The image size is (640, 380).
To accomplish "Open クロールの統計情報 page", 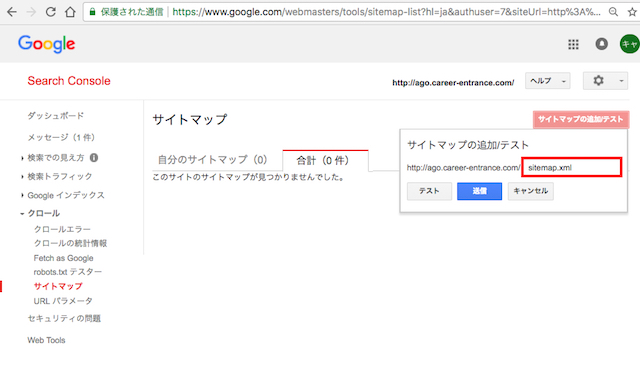I will coord(70,244).
